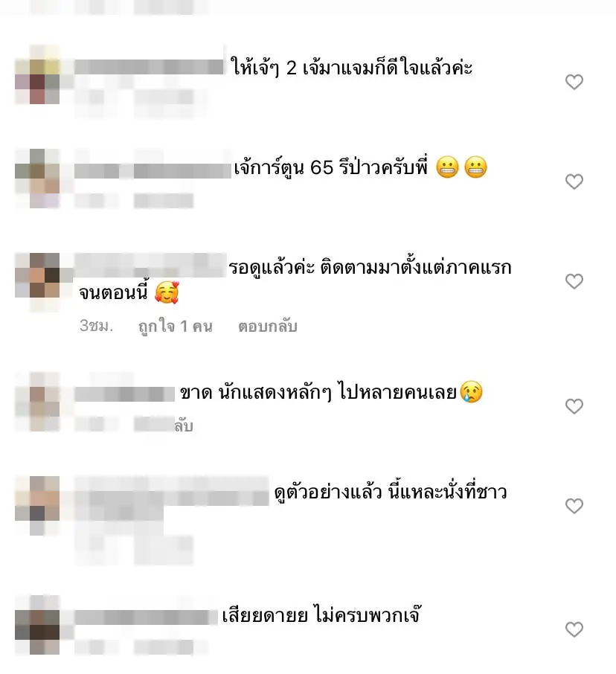Tap heart on เจ้การ์ตูน 65 comment
Image resolution: width=616 pixels, height=674 pixels.
pyautogui.click(x=574, y=182)
